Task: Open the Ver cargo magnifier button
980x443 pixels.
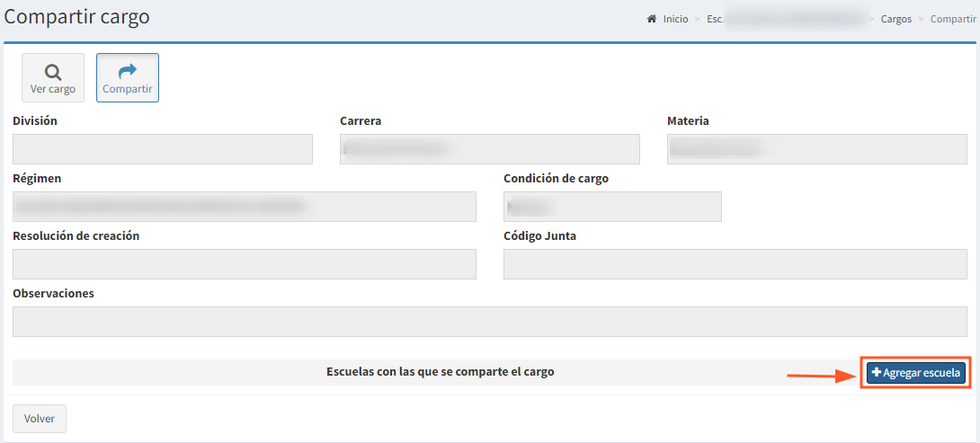Action: (53, 77)
